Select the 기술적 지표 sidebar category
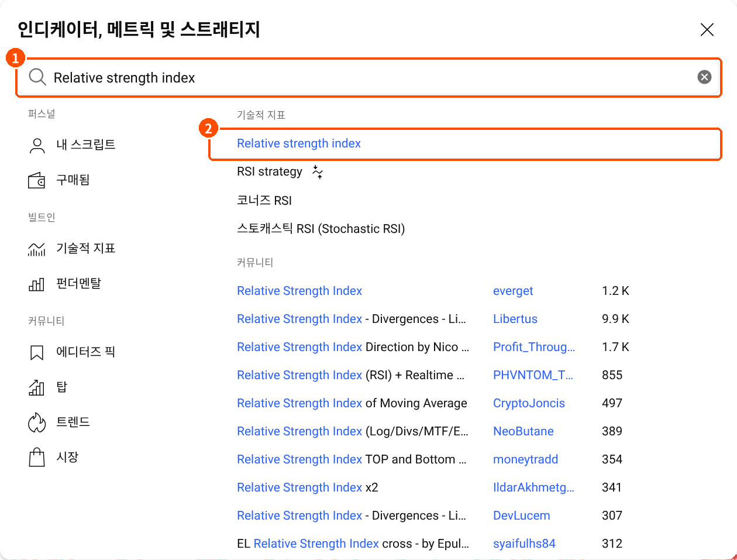This screenshot has width=737, height=560. [86, 248]
